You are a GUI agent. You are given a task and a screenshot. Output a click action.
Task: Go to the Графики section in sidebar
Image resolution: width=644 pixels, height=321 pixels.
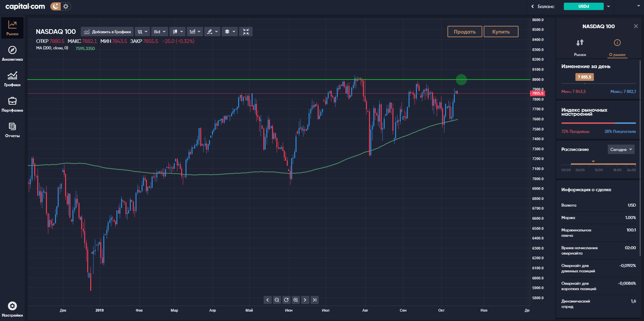click(x=12, y=79)
